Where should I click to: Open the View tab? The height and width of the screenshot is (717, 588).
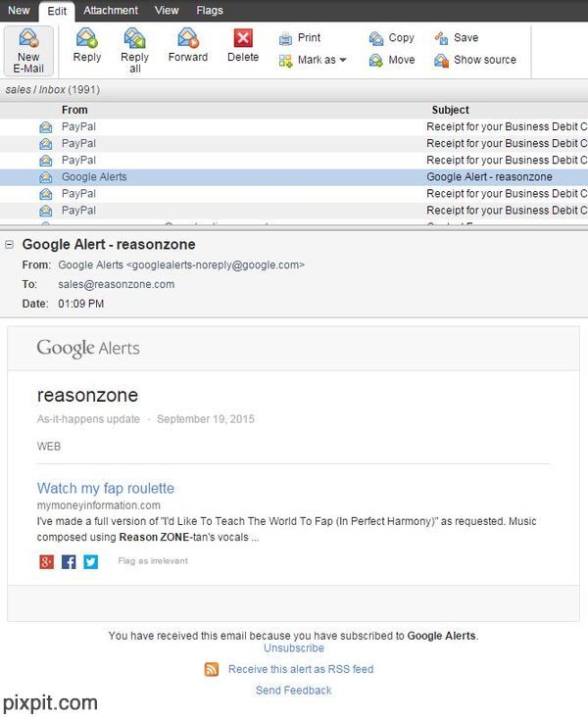point(167,11)
